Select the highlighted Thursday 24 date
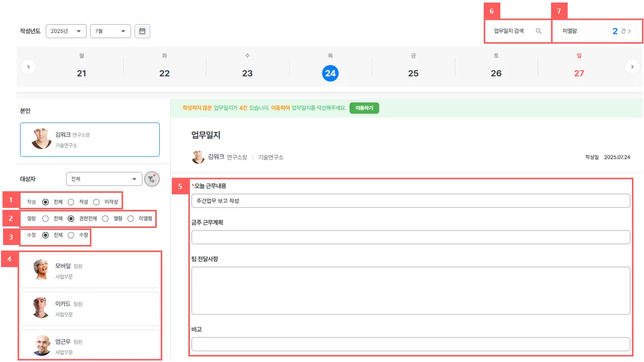The height and width of the screenshot is (362, 644). tap(331, 73)
